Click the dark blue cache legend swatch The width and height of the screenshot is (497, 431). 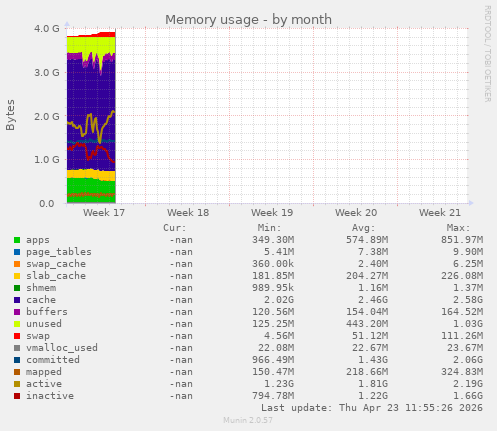pos(17,300)
